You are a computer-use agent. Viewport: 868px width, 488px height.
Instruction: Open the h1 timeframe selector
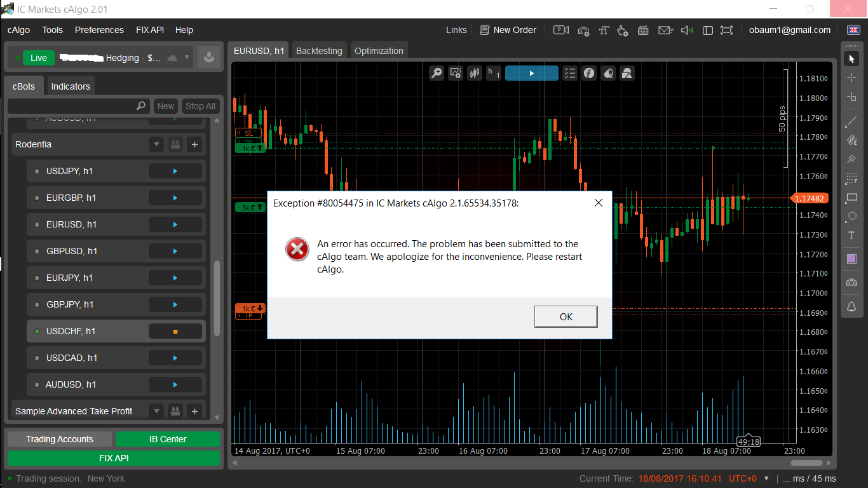494,73
